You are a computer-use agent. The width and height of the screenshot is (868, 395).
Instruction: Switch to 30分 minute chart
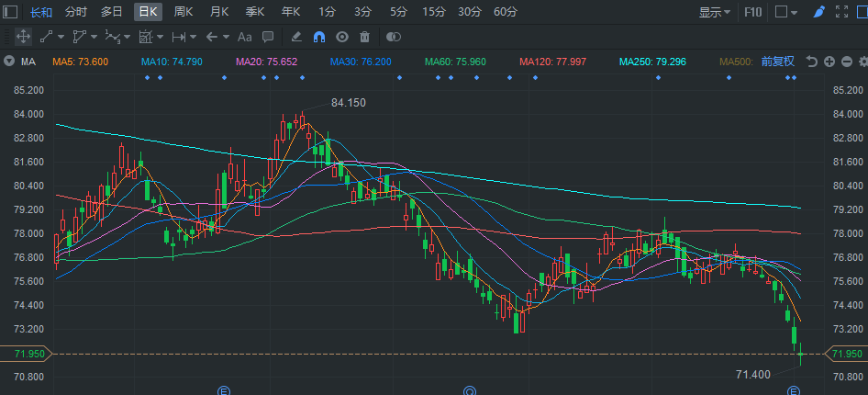click(x=470, y=12)
